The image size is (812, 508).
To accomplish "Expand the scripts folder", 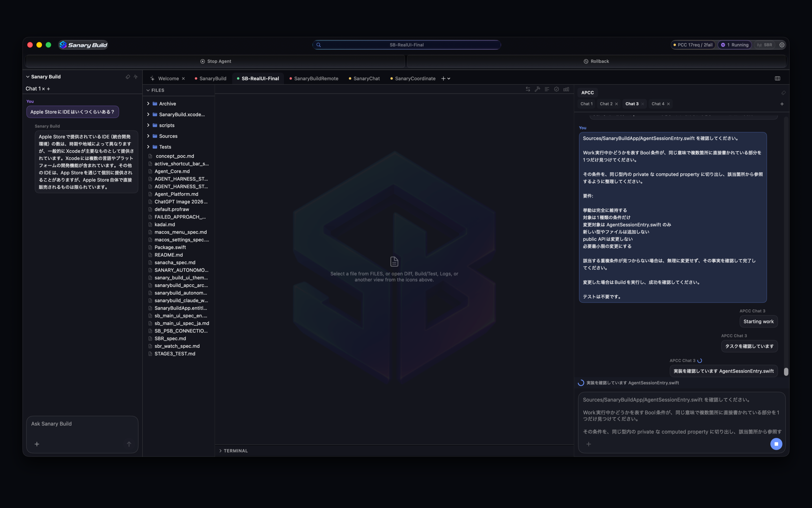I will click(x=148, y=125).
